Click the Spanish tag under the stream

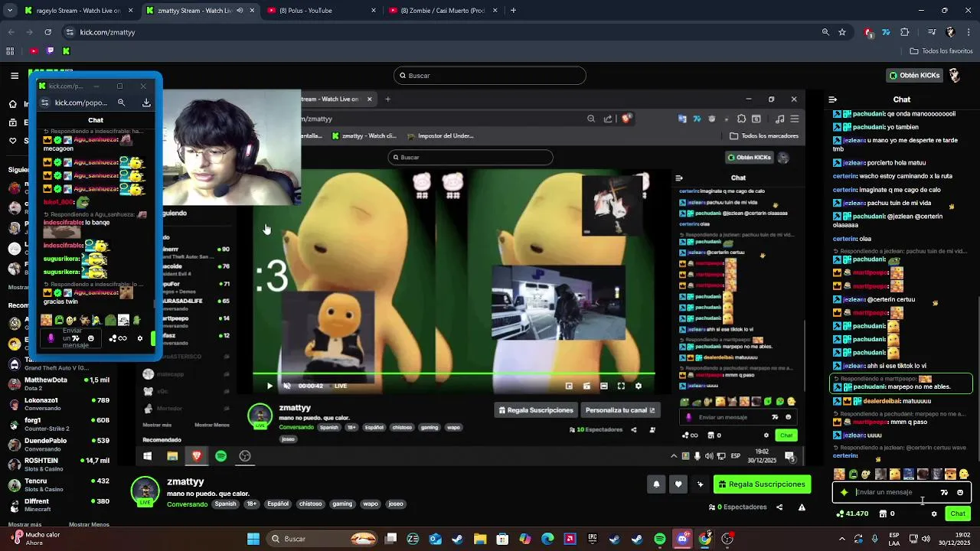coord(226,504)
